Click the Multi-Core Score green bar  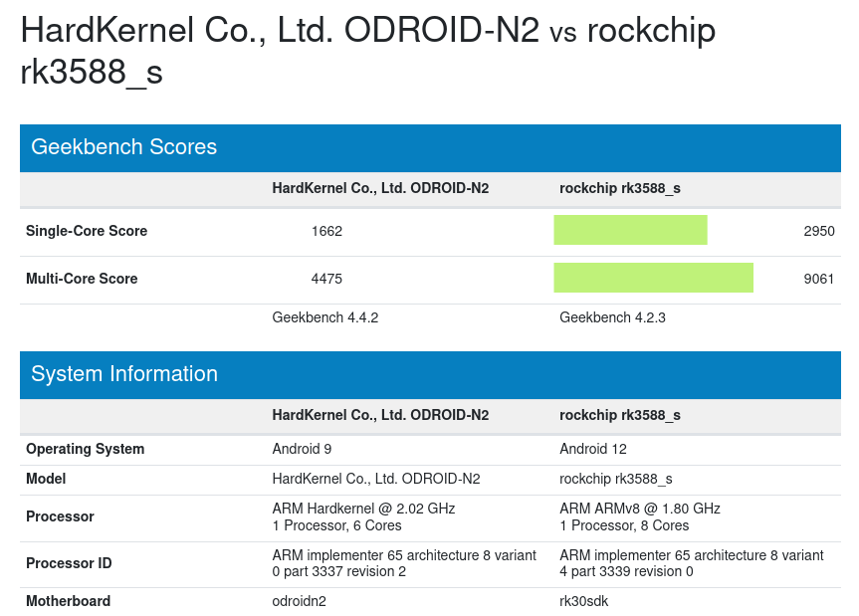point(653,278)
